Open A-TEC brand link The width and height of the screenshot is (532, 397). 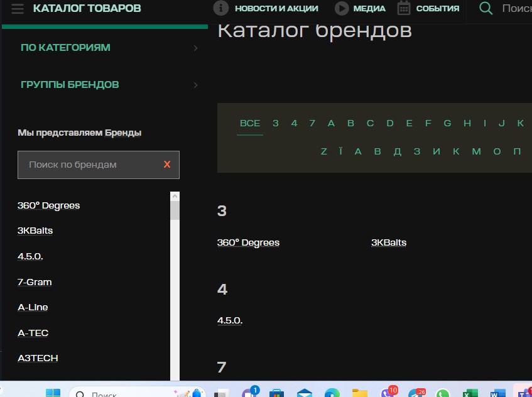click(x=33, y=333)
